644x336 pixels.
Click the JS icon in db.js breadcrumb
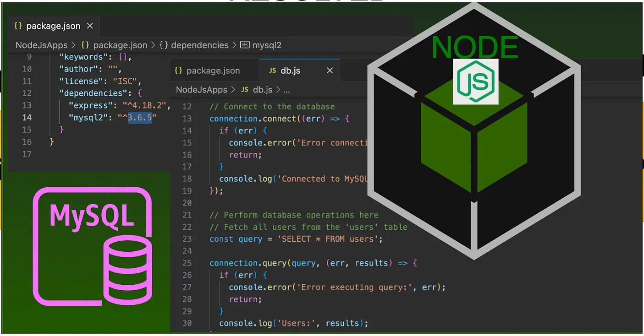[x=245, y=90]
